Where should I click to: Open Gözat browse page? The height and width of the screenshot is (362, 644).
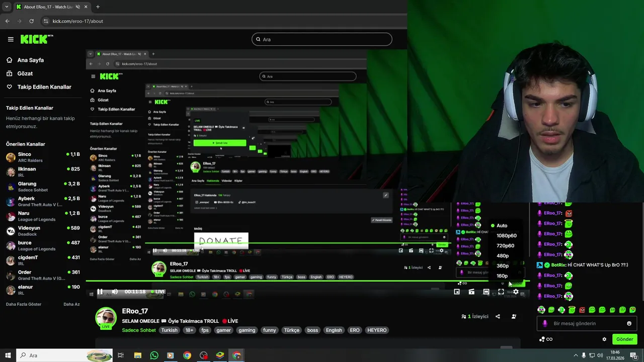[19, 73]
